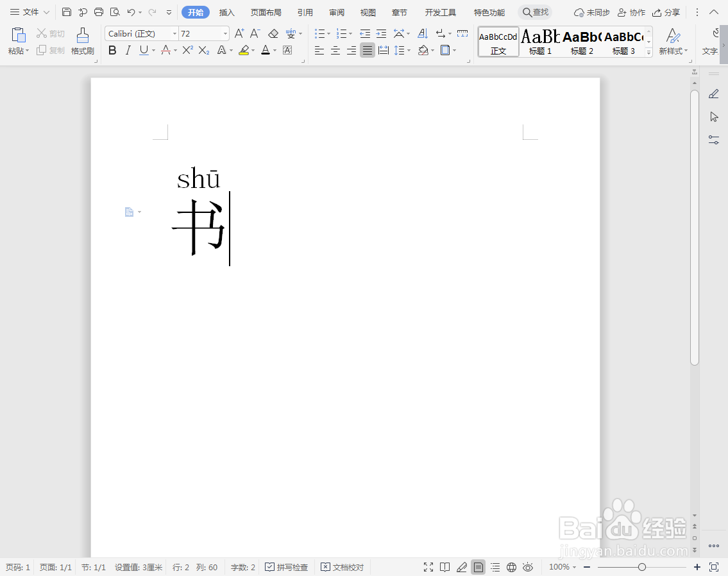Click the Print icon

[98, 12]
